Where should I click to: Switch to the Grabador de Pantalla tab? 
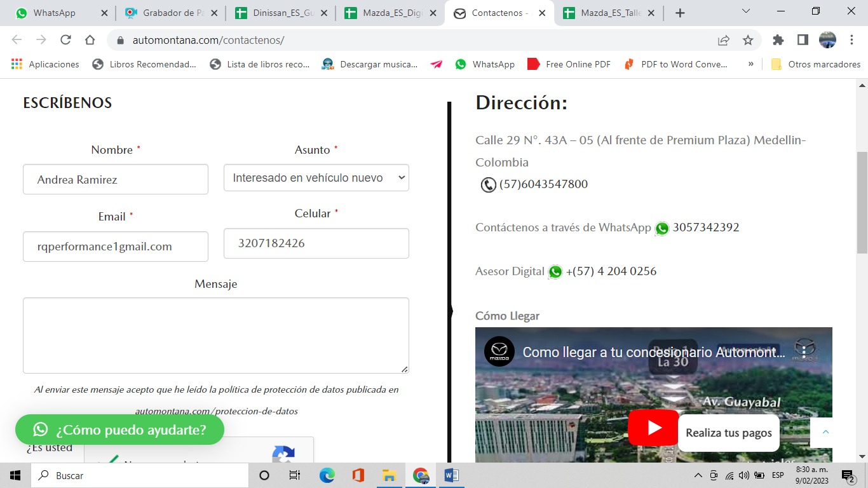(x=170, y=13)
